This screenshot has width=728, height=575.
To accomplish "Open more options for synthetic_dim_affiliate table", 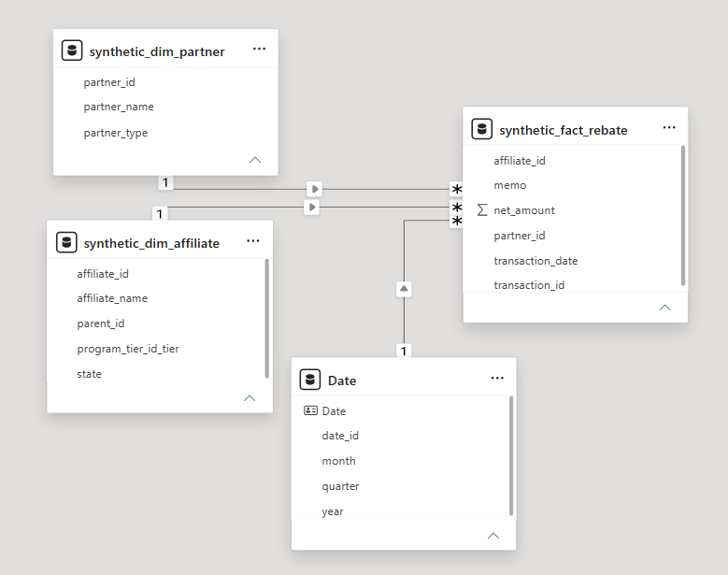I will point(253,240).
